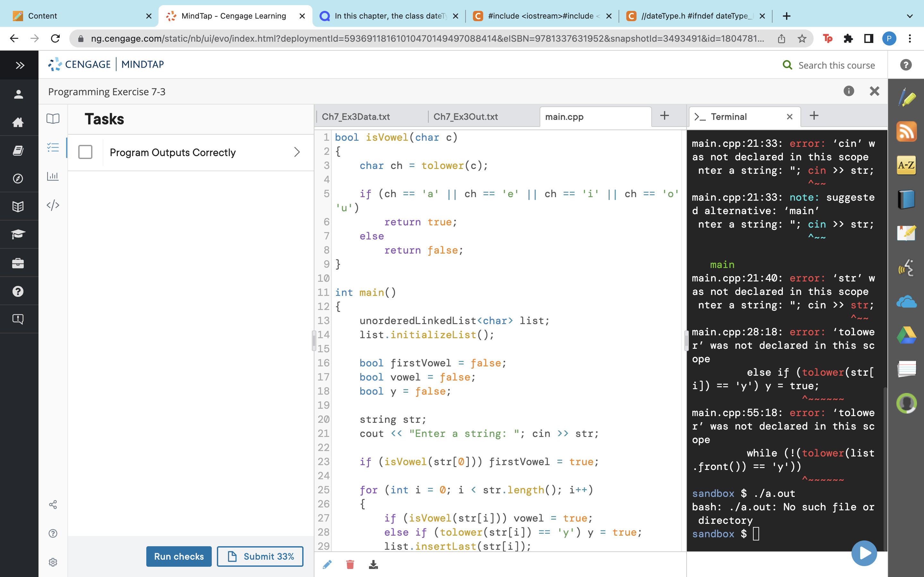
Task: Open the A-Z glossary tool
Action: point(907,165)
